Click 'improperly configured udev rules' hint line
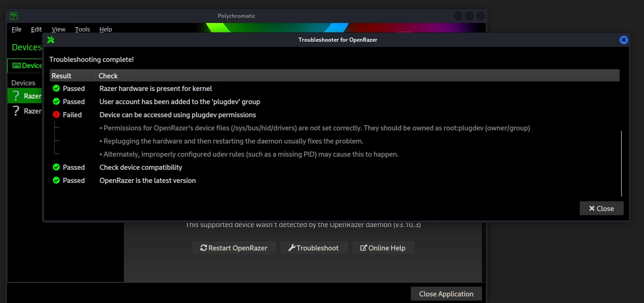 point(249,154)
